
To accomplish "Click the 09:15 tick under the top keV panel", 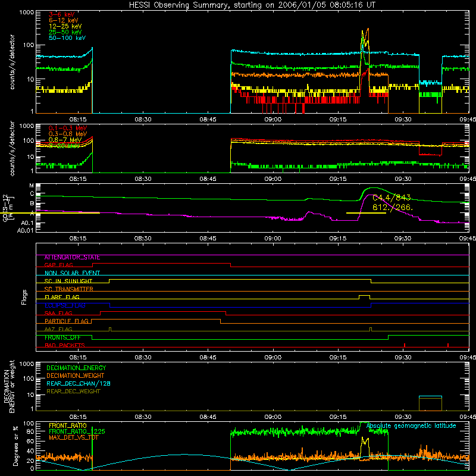I will point(338,120).
